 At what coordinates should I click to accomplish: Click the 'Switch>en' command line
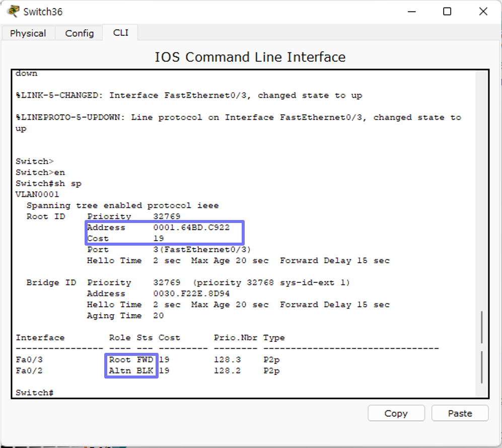click(x=40, y=173)
